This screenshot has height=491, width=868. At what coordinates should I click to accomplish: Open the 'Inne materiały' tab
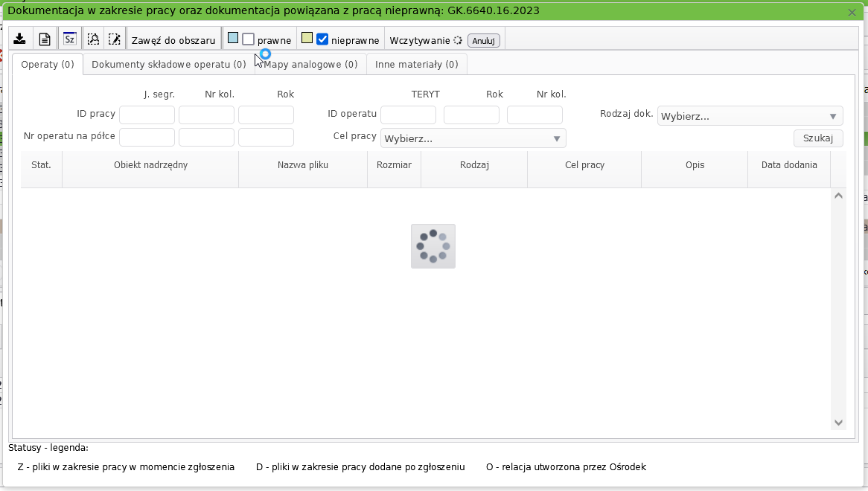tap(416, 65)
